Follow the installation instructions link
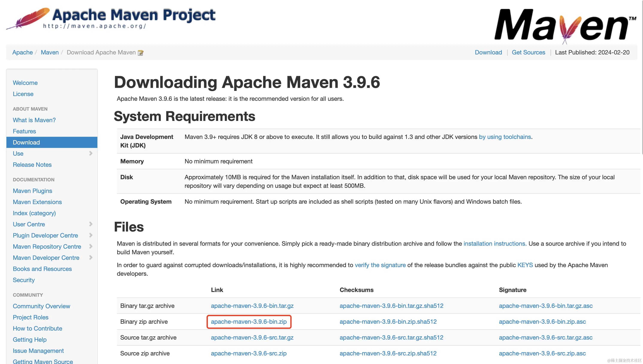 [495, 244]
